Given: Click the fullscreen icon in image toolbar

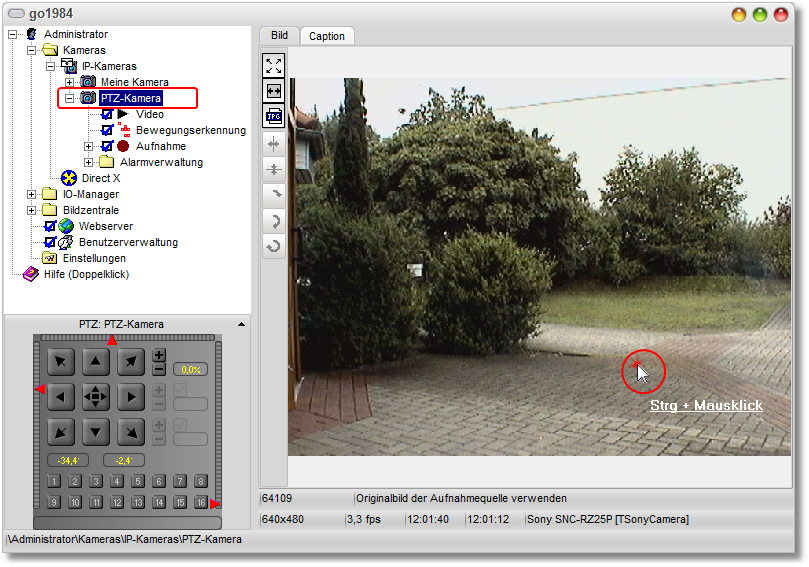Looking at the screenshot, I should [274, 65].
